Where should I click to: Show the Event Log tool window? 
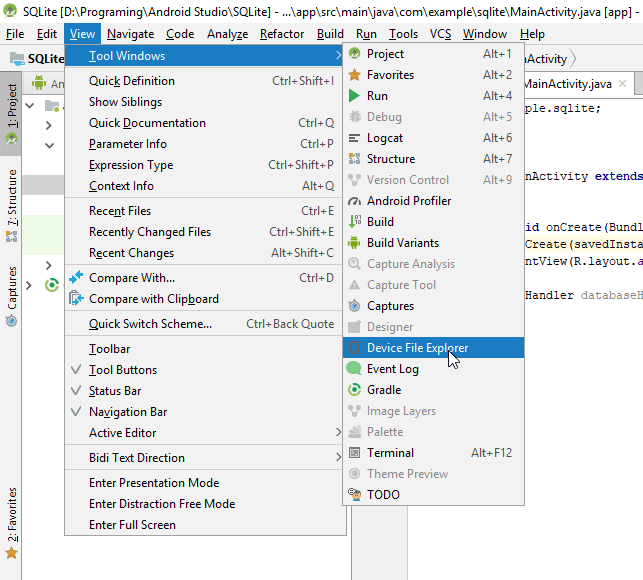(433, 369)
